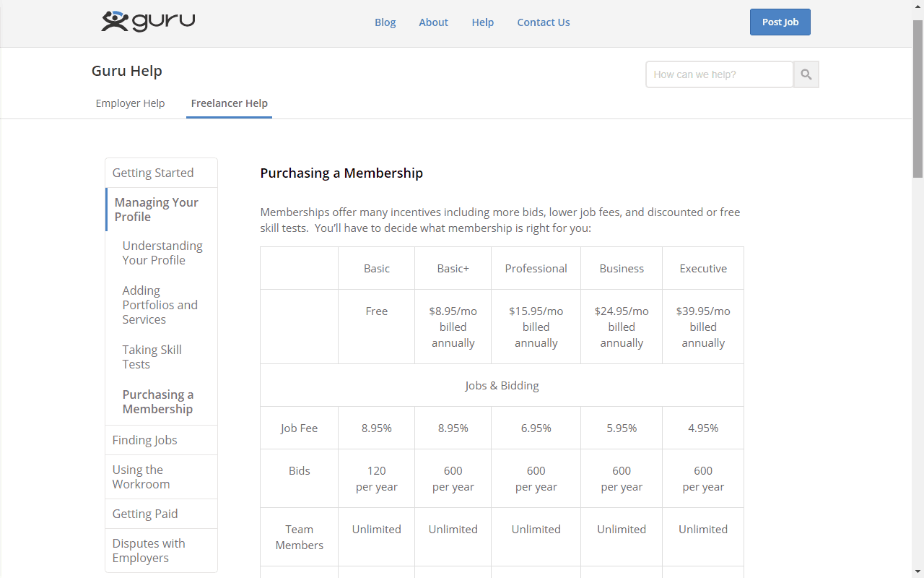Open Disputes with Employers in sidebar
Viewport: 924px width, 578px height.
tap(161, 551)
